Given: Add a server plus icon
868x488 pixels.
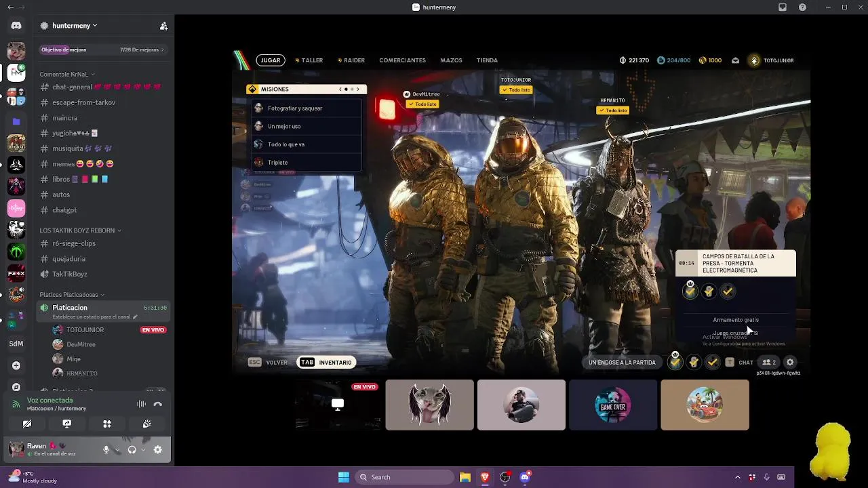Looking at the screenshot, I should click(16, 365).
